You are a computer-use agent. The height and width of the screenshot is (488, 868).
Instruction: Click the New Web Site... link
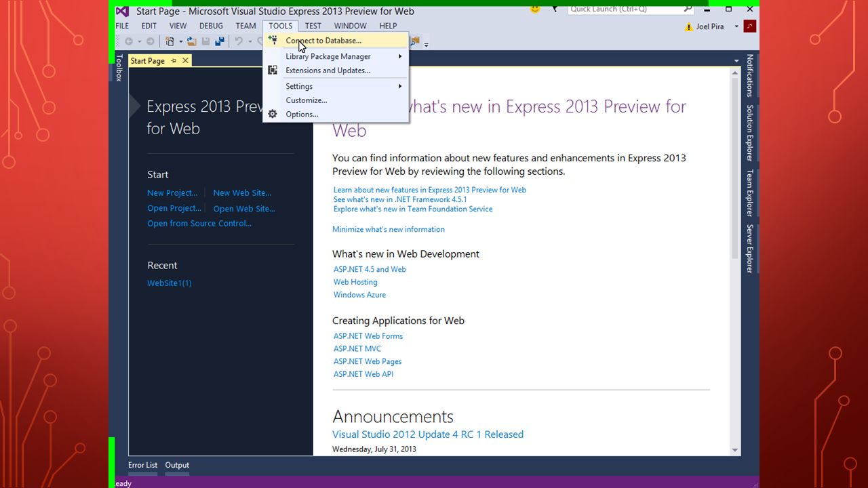(242, 193)
